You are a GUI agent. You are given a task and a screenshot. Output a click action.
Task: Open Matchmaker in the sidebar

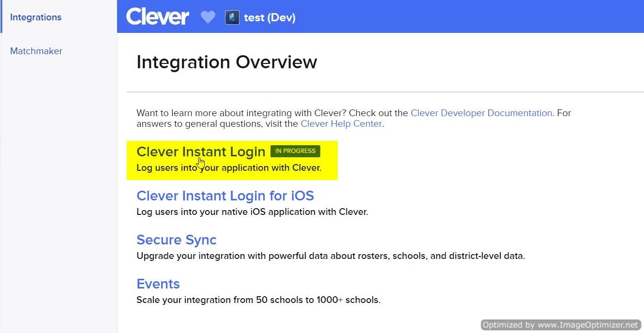(36, 51)
